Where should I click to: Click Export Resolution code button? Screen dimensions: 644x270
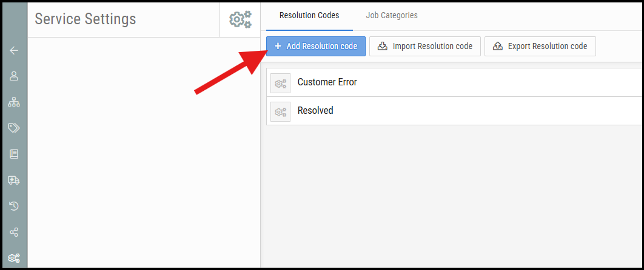coord(540,46)
